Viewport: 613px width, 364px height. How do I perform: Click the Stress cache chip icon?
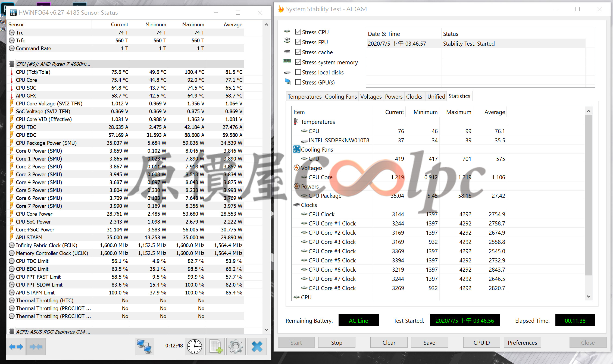click(x=287, y=51)
